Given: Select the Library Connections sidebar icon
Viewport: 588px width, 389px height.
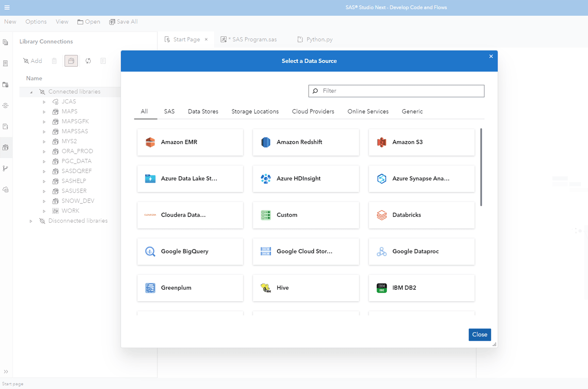Looking at the screenshot, I should coord(6,147).
